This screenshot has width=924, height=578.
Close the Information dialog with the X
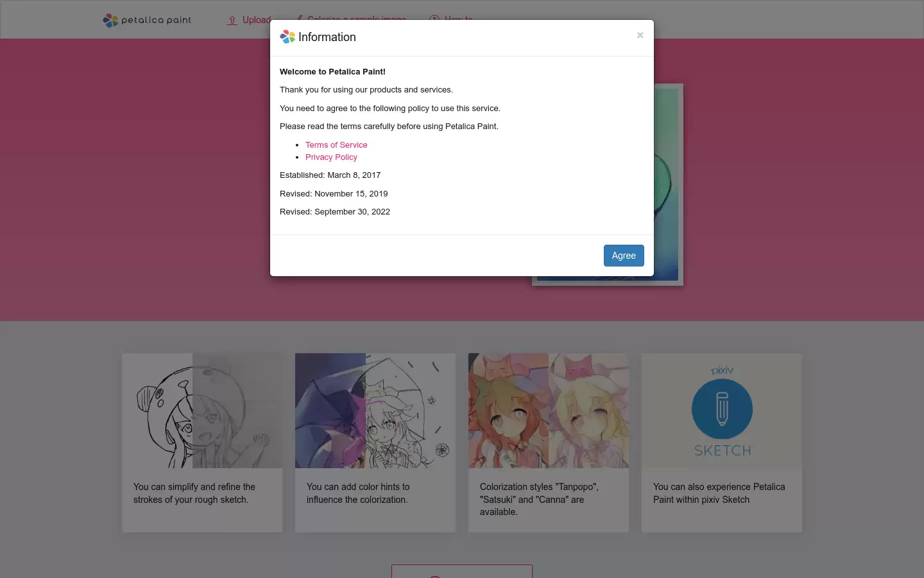tap(640, 35)
